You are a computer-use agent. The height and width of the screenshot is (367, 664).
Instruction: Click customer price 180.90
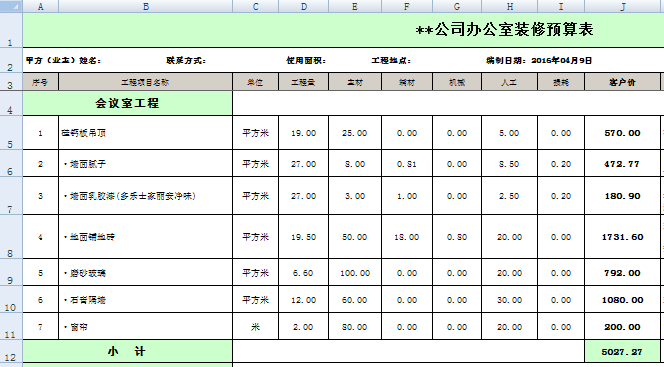622,196
